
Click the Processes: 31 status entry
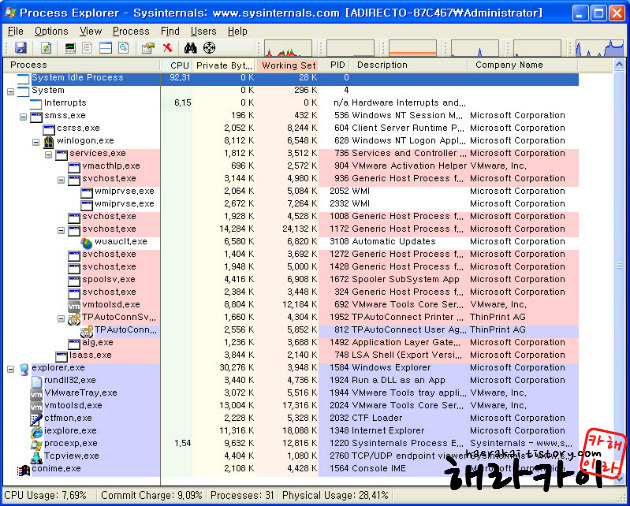242,496
